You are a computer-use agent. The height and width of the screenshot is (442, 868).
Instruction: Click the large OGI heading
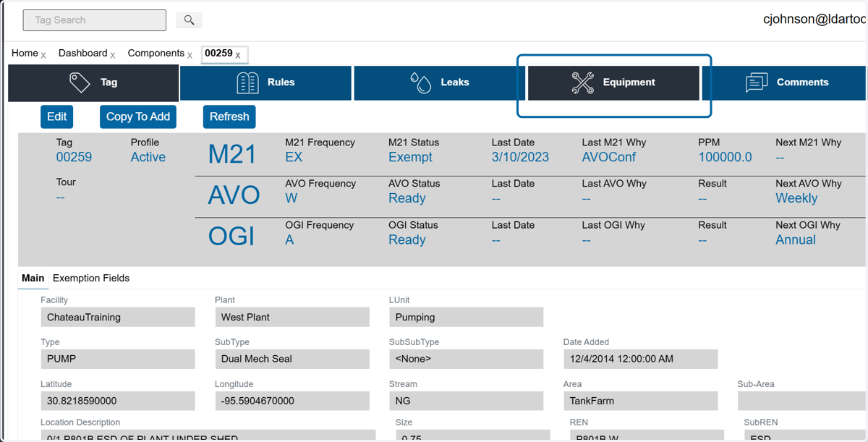(x=231, y=237)
